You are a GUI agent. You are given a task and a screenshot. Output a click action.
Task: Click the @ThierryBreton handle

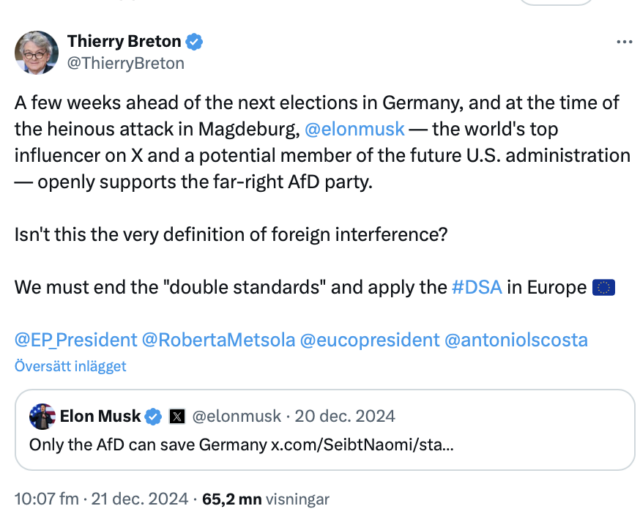(125, 63)
